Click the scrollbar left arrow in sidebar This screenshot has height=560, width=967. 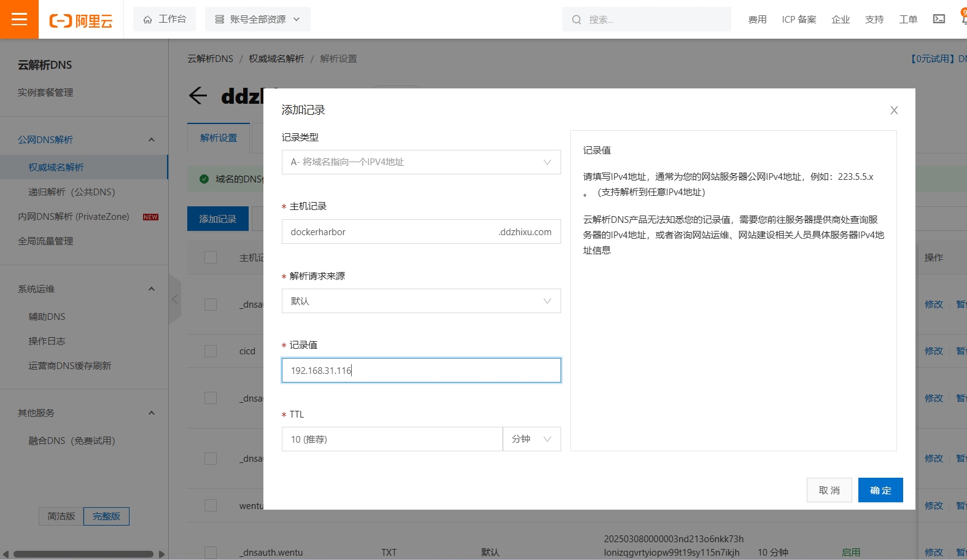click(x=6, y=554)
